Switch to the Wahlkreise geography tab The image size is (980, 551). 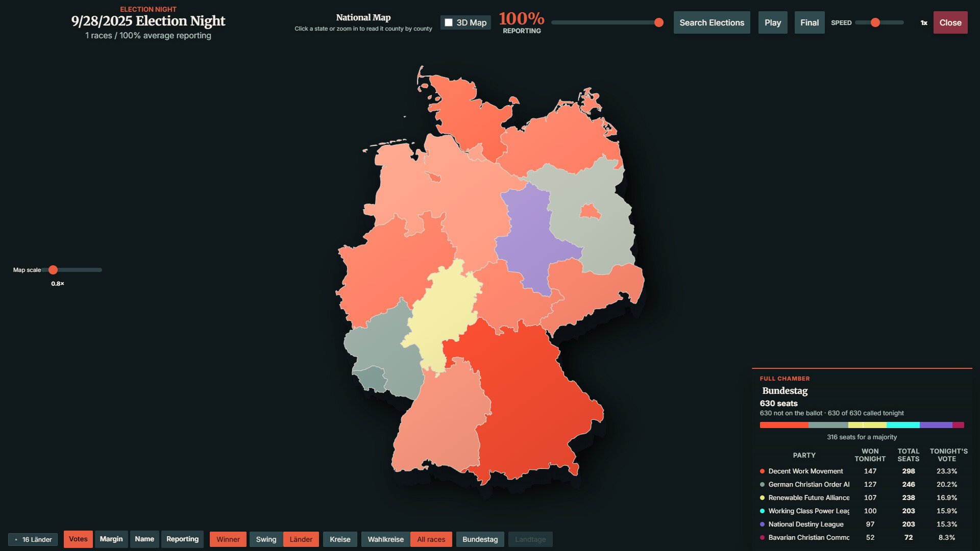click(x=385, y=539)
